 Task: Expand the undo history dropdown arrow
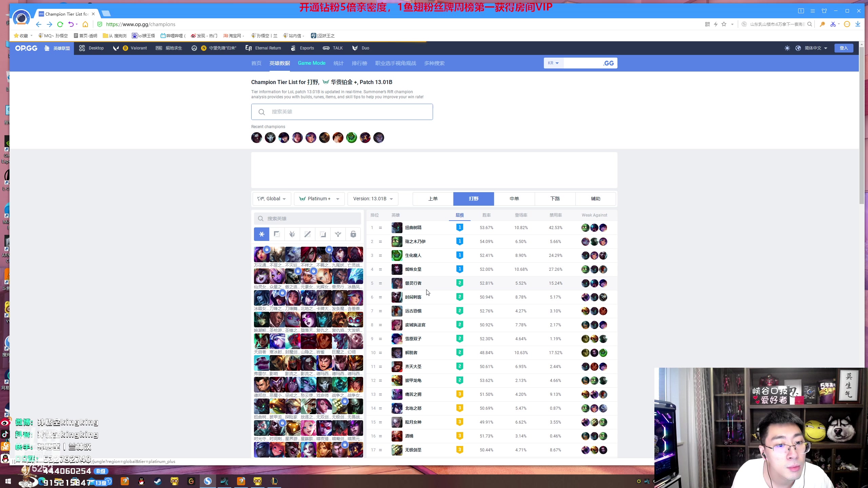coord(77,24)
